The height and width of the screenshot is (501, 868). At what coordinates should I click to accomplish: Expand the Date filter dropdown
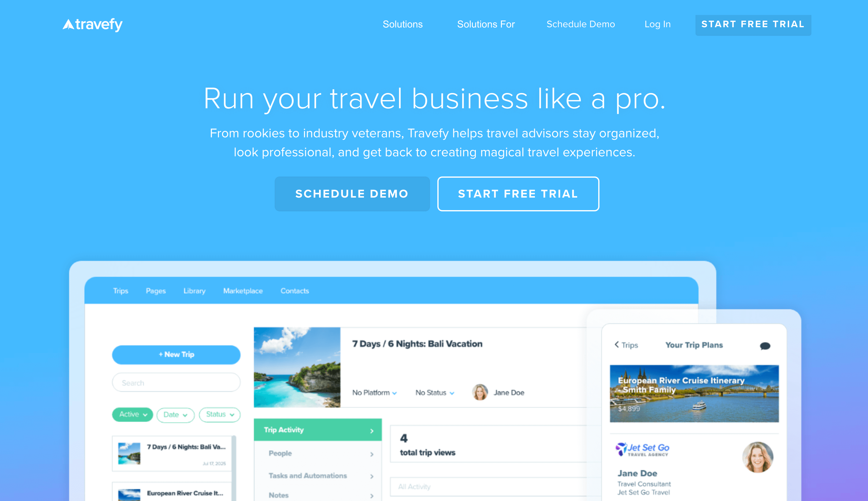(x=175, y=414)
